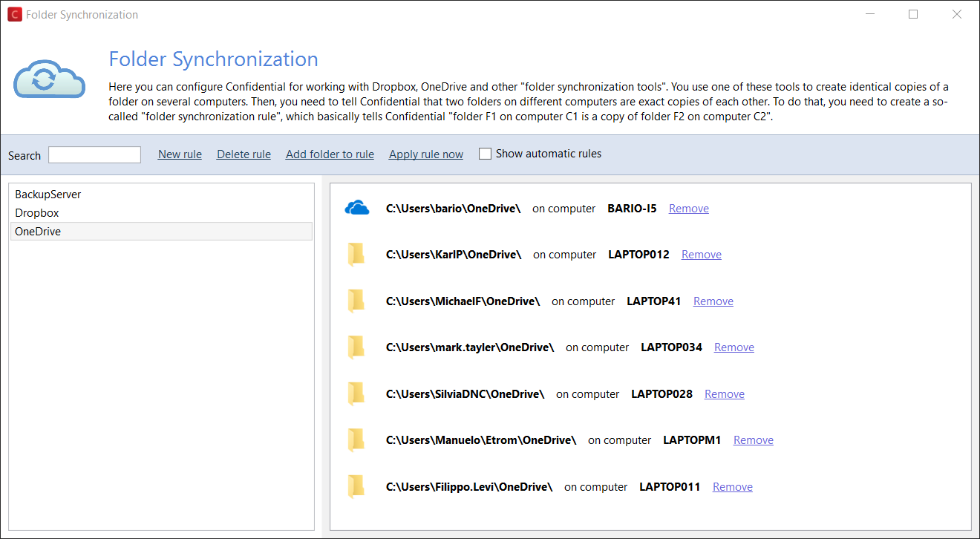
Task: Click the computer name LAPTOP41
Action: point(654,301)
